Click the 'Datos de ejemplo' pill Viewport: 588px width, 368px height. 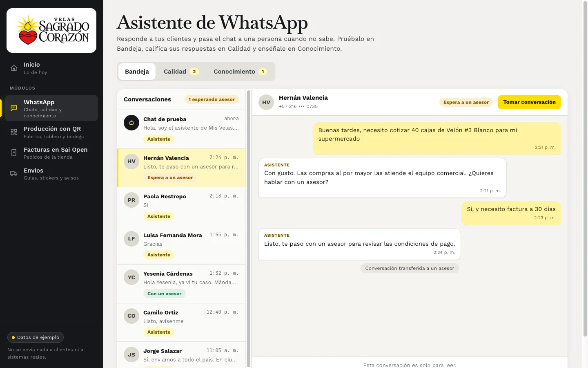point(36,337)
